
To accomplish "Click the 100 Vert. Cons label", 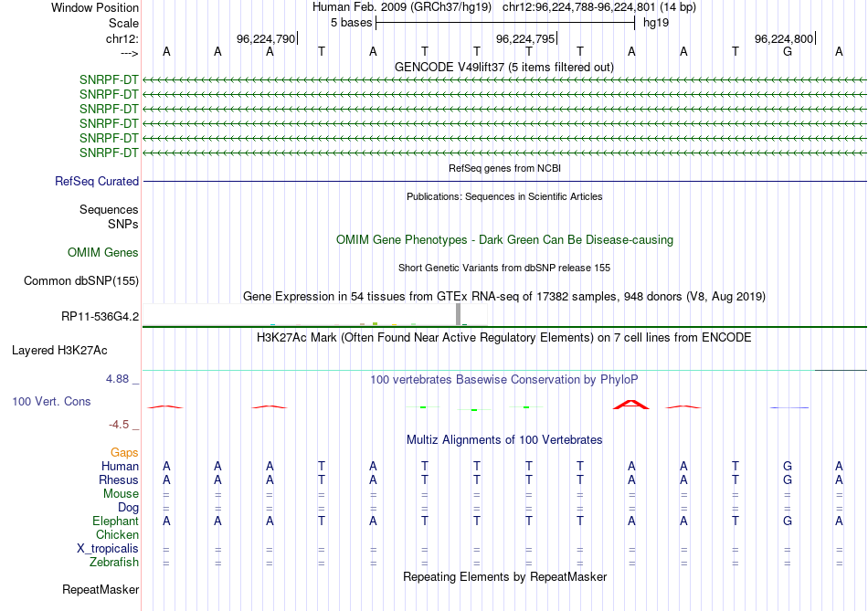I will pos(51,402).
